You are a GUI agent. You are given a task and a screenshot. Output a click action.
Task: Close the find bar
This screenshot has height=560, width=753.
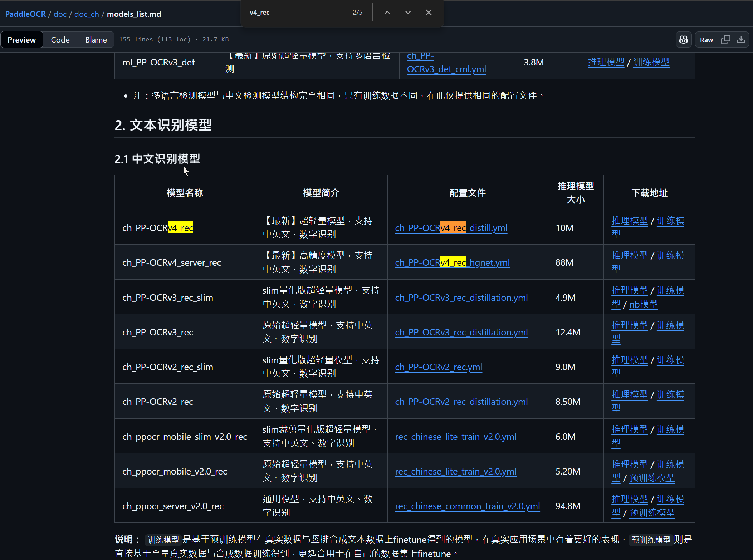(x=429, y=13)
